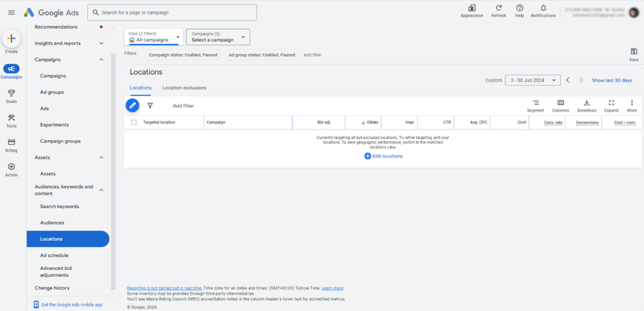The image size is (644, 311).
Task: Open Ad groups in the sidebar
Action: (x=52, y=93)
